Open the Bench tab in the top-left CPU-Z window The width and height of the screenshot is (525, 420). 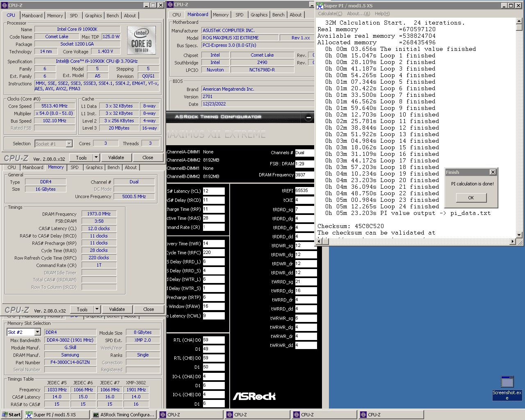pyautogui.click(x=113, y=16)
